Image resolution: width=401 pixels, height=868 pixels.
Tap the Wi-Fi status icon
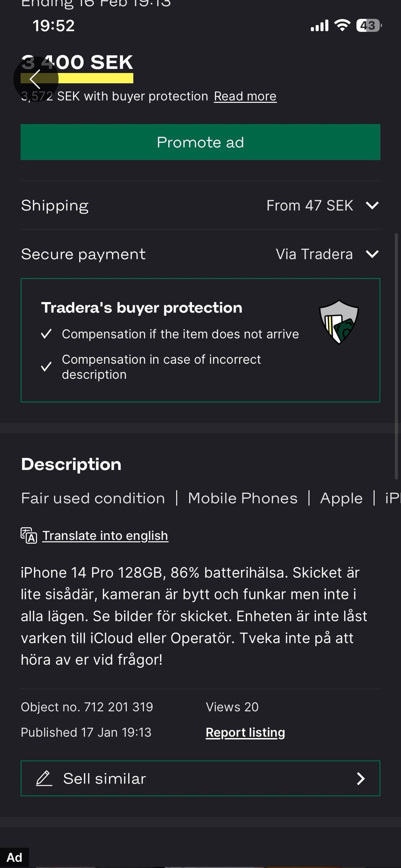342,25
